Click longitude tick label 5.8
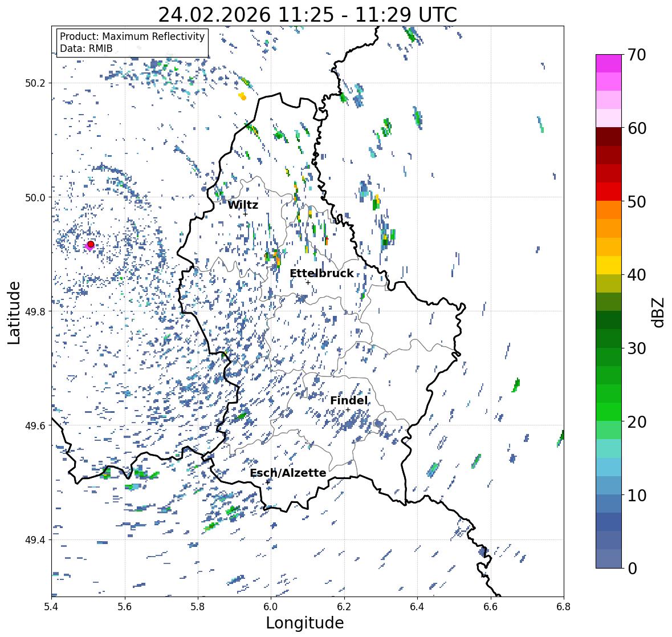Screen dimensions: 672x637 click(x=198, y=606)
